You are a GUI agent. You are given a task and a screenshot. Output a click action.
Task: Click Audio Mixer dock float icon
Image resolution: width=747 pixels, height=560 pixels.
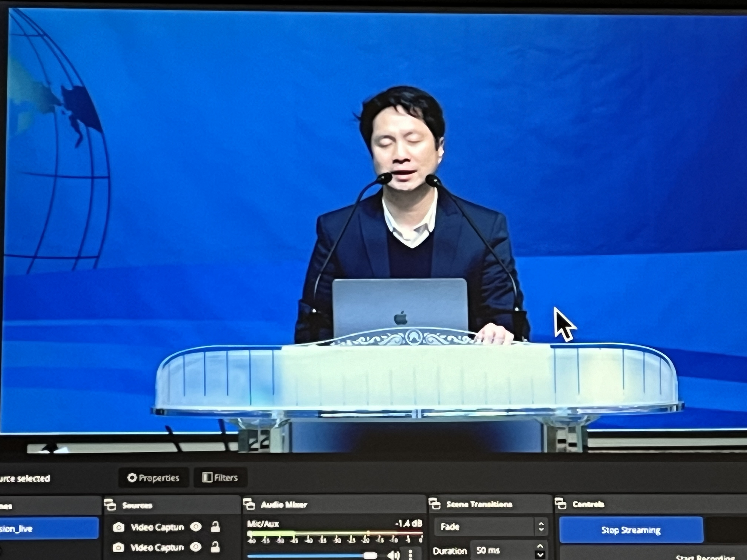click(x=249, y=504)
